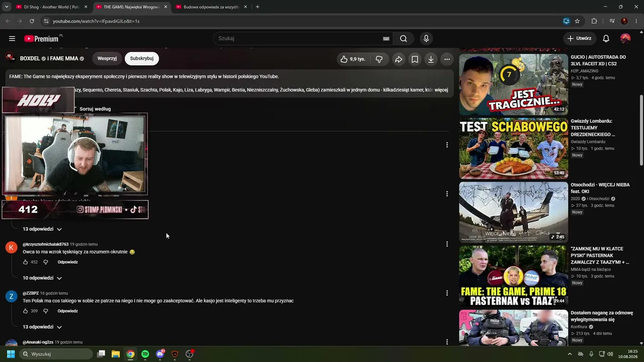The height and width of the screenshot is (362, 644).
Task: Open the account avatar menu
Action: coord(625,39)
